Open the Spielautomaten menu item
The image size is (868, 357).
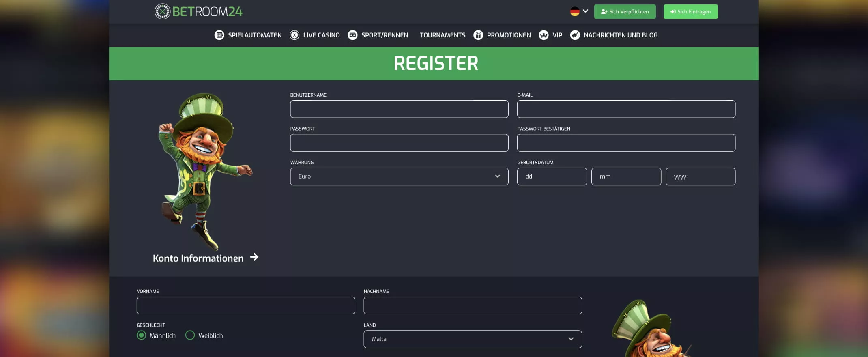tap(255, 35)
